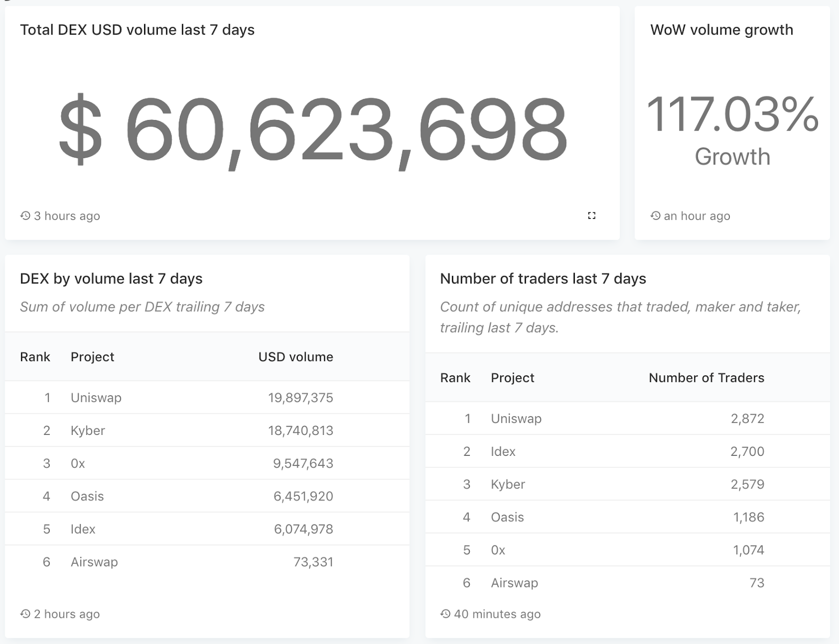The width and height of the screenshot is (839, 644).
Task: Click the 18,740,813 volume value
Action: tap(300, 431)
